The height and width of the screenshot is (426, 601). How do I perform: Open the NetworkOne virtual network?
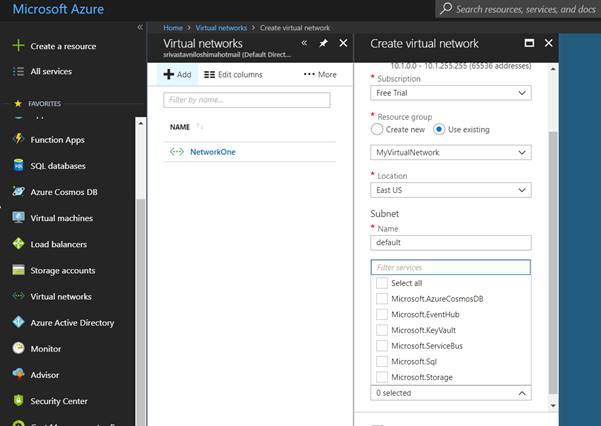pos(213,152)
